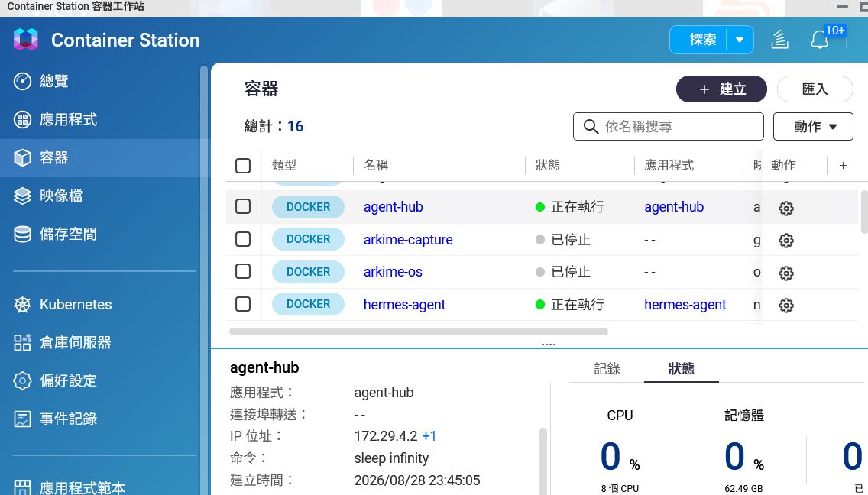The height and width of the screenshot is (495, 868).
Task: Click the panel splitter handle dots
Action: (x=548, y=345)
